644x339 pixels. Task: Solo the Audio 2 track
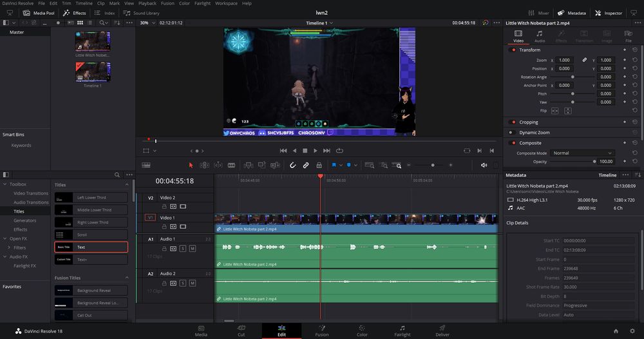[x=183, y=282]
